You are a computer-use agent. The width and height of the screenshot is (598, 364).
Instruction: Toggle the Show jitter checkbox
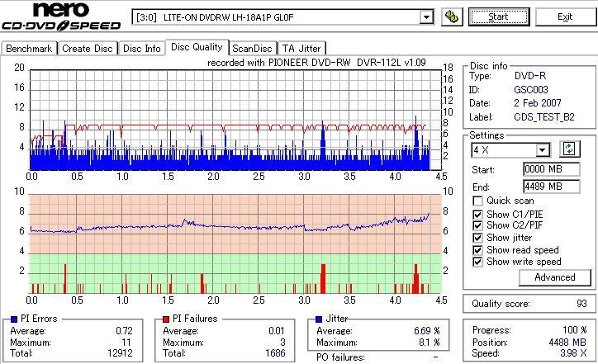coord(477,238)
